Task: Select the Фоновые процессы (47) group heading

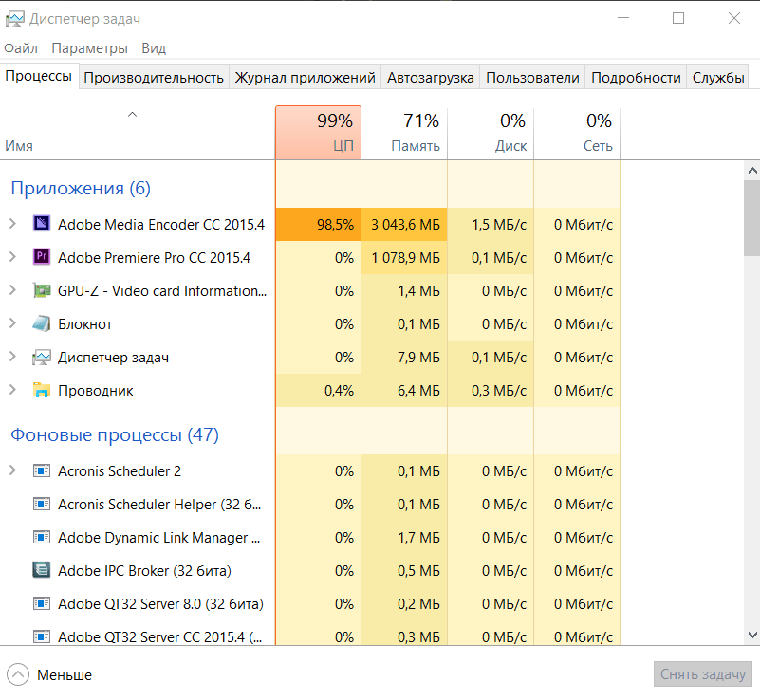Action: pos(115,434)
